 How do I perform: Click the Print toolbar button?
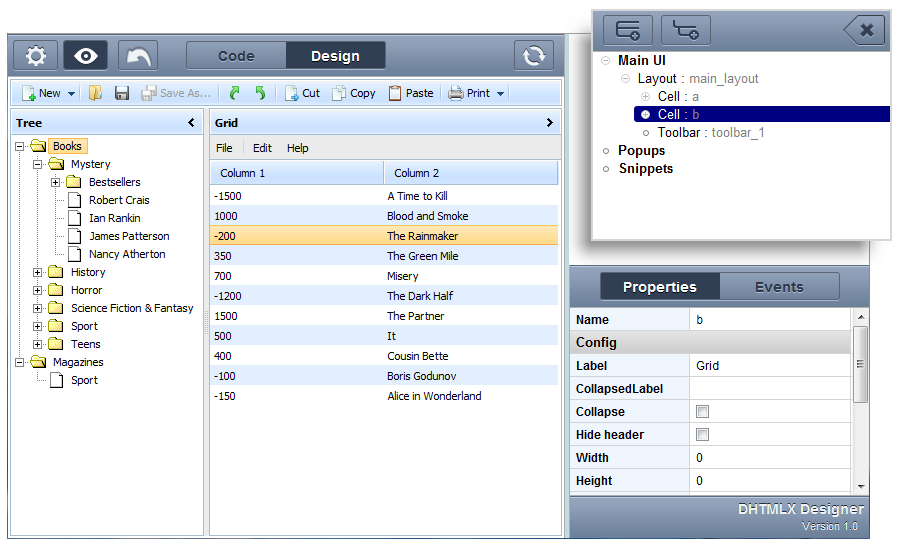coord(470,93)
